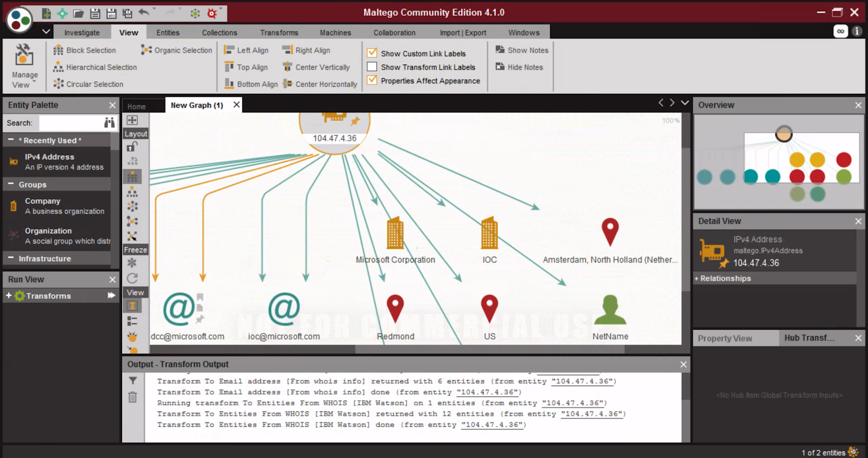
Task: Switch to the Entities ribbon tab
Action: tap(168, 33)
